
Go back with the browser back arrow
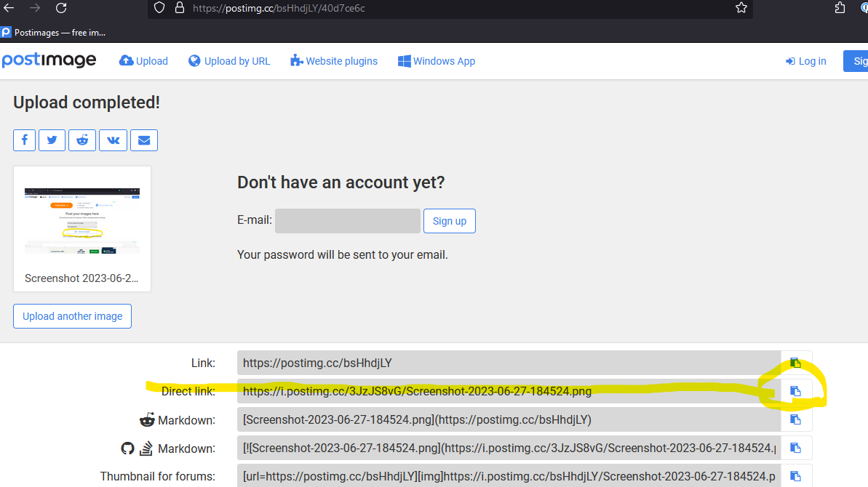click(x=9, y=8)
